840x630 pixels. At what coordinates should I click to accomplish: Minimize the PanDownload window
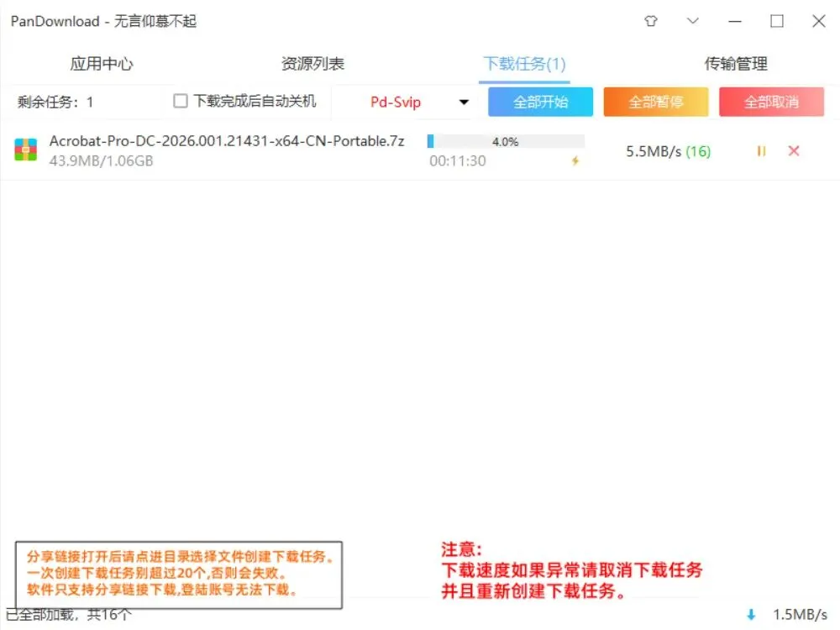735,21
